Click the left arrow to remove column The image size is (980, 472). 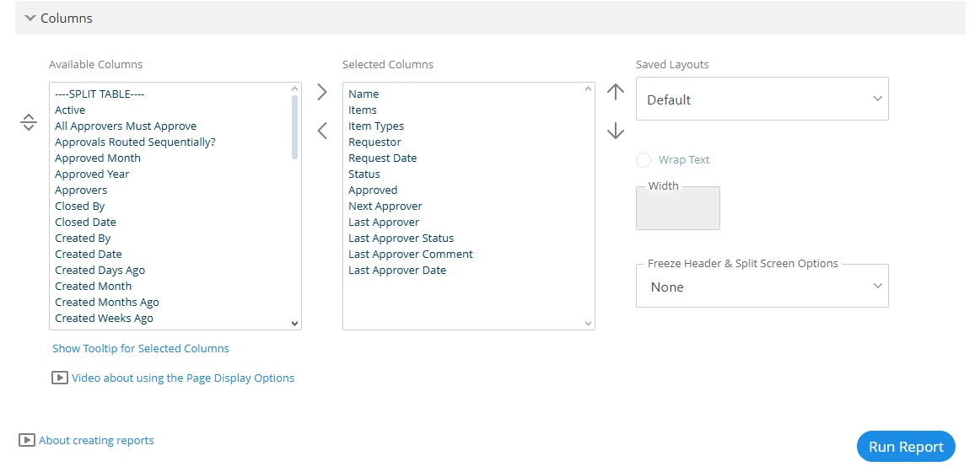(x=322, y=131)
